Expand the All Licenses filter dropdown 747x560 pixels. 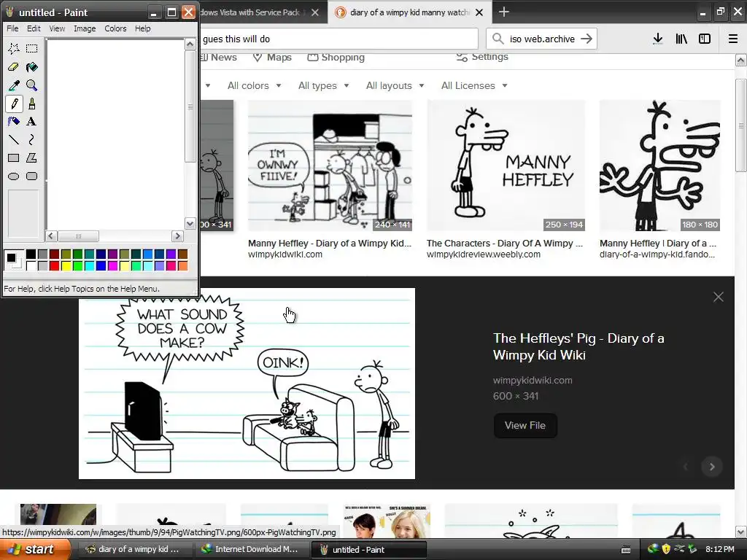[474, 86]
